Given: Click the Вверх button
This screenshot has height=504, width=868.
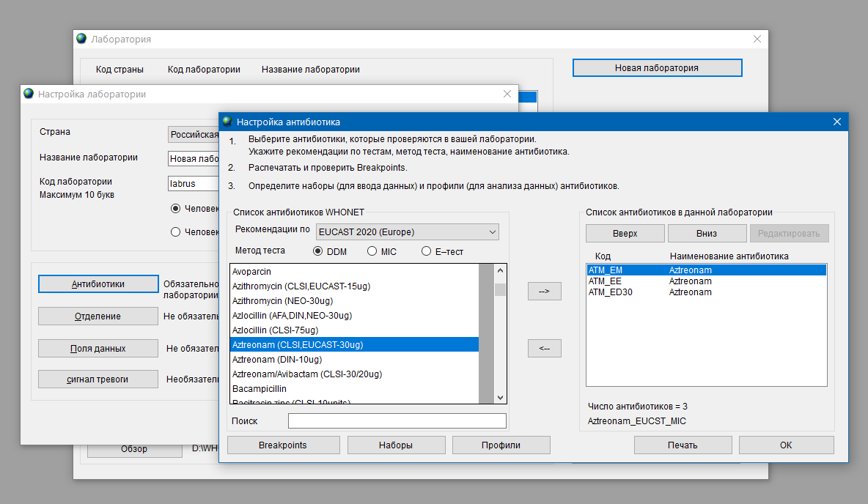Looking at the screenshot, I should point(625,234).
